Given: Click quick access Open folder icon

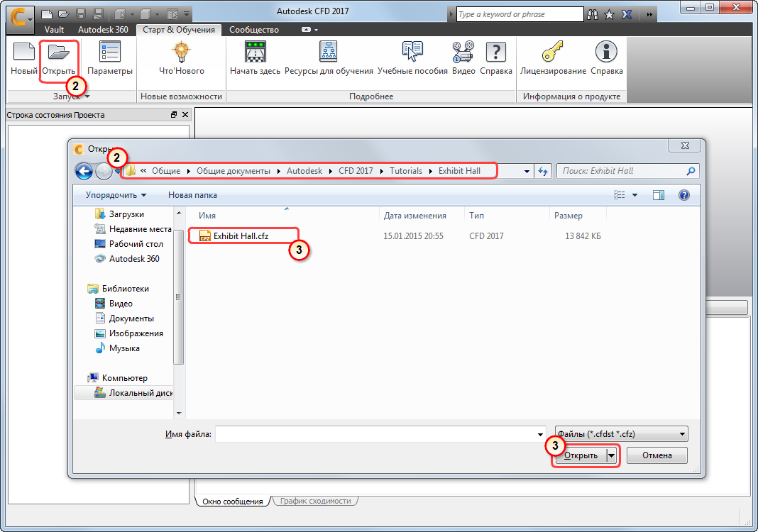Looking at the screenshot, I should [x=64, y=14].
